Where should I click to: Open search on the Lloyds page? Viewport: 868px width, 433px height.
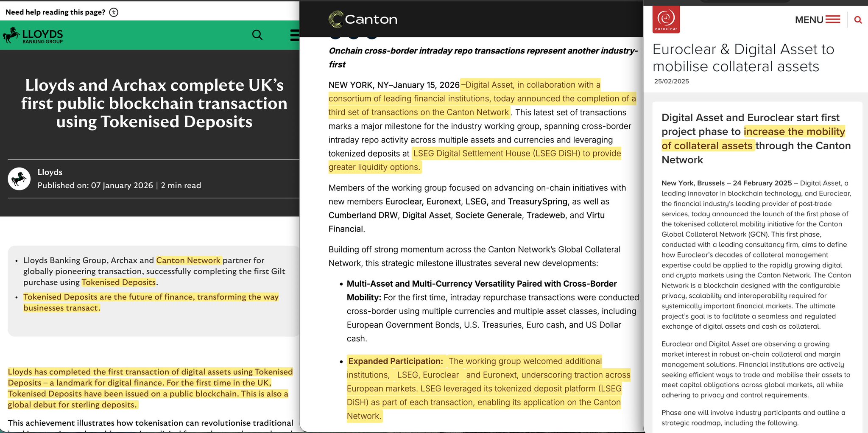pyautogui.click(x=257, y=35)
